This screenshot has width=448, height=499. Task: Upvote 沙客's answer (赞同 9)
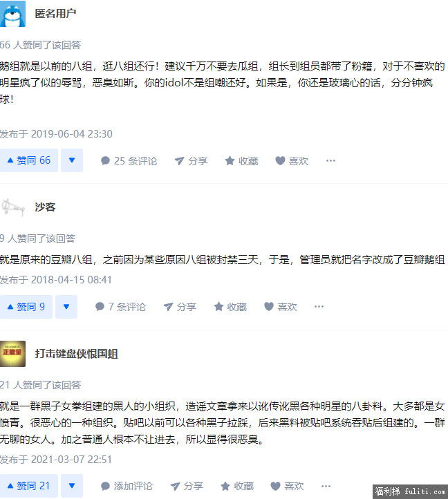click(x=26, y=307)
